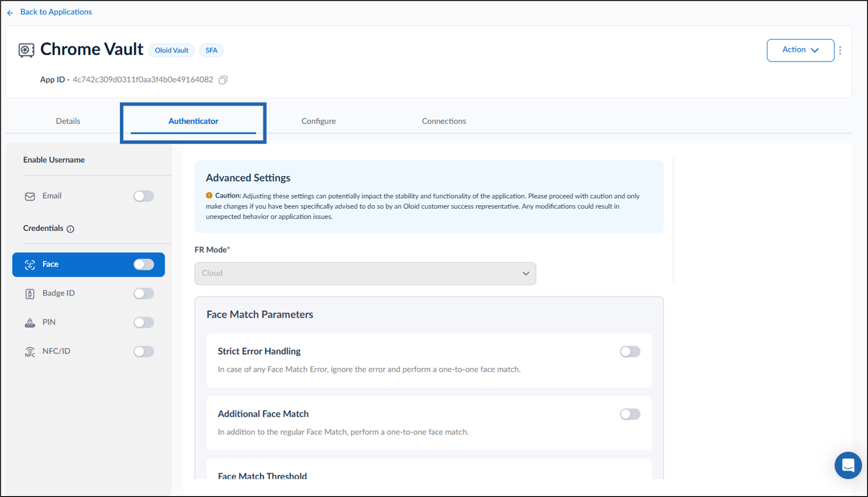868x497 pixels.
Task: Copy the App ID using the copy icon
Action: click(223, 80)
